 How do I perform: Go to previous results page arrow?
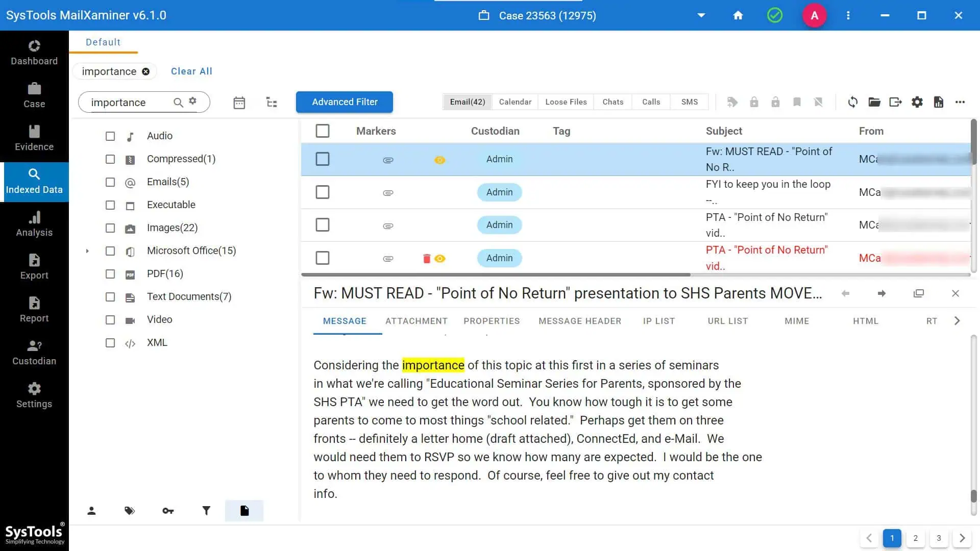tap(869, 538)
